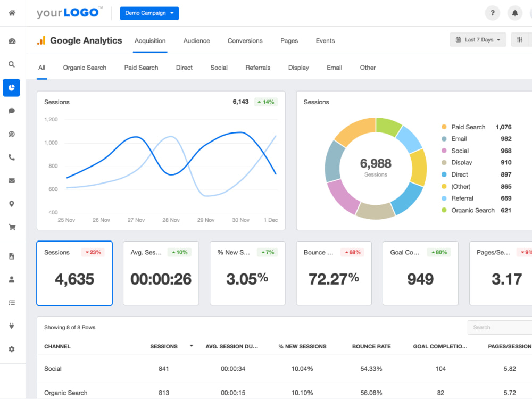Open the settings gear icon in sidebar

coord(12,349)
